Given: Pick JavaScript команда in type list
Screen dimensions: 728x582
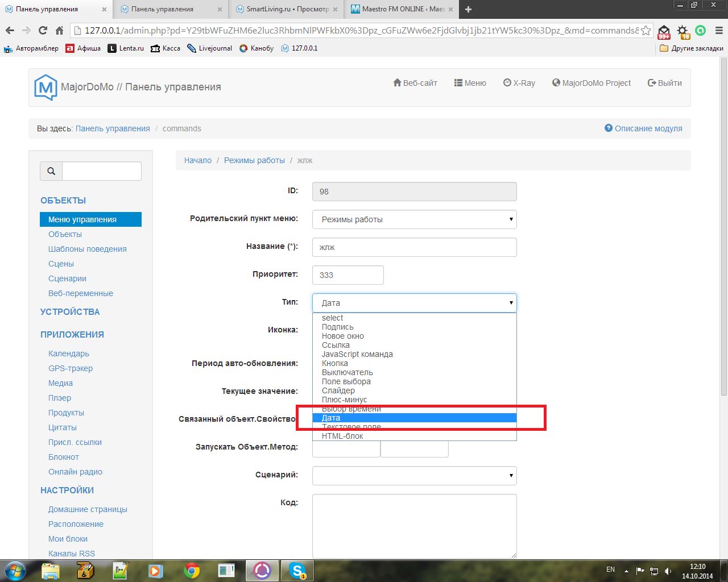Looking at the screenshot, I should click(x=357, y=354).
